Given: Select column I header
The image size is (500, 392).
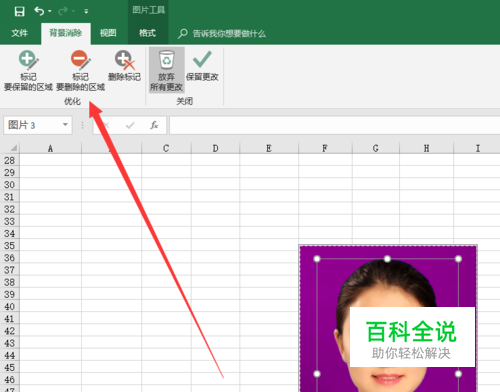Looking at the screenshot, I should click(477, 148).
